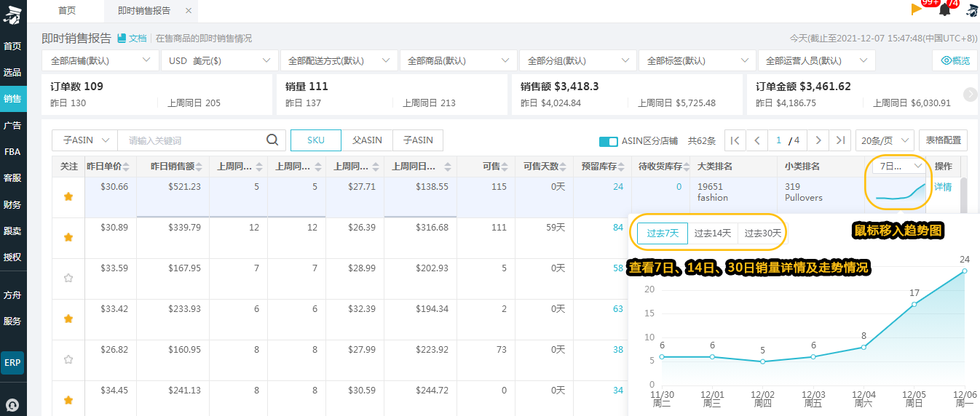The width and height of the screenshot is (980, 416).
Task: Follow the $33.59 row with its star
Action: click(68, 278)
